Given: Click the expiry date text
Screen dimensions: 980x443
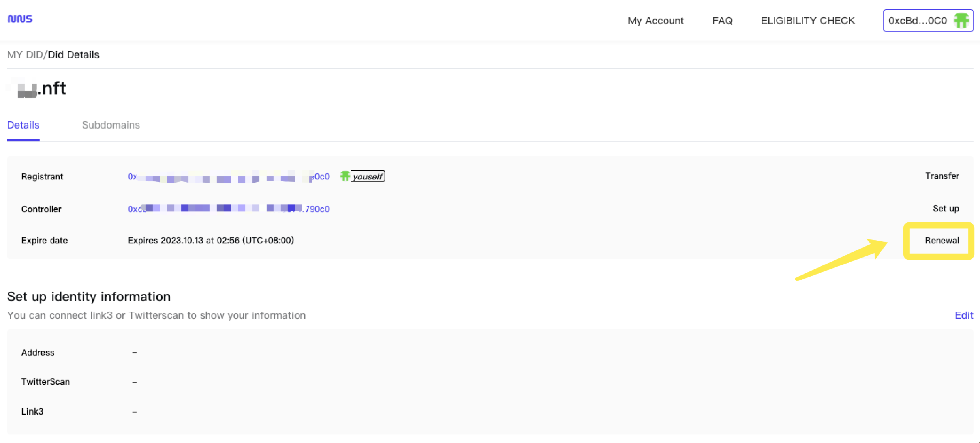Looking at the screenshot, I should coord(210,240).
